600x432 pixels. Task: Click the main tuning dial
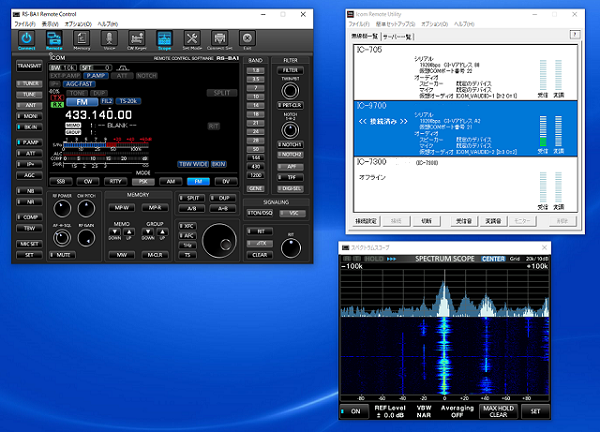(219, 241)
